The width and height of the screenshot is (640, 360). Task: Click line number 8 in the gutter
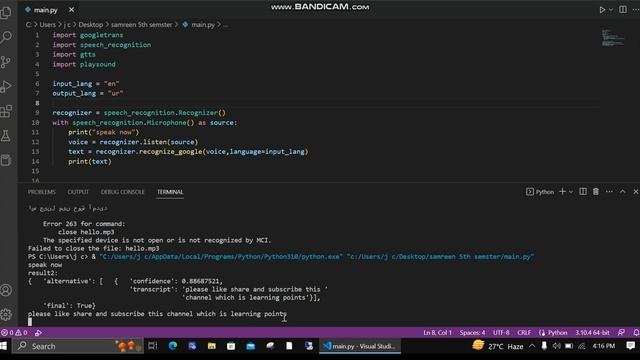[37, 103]
